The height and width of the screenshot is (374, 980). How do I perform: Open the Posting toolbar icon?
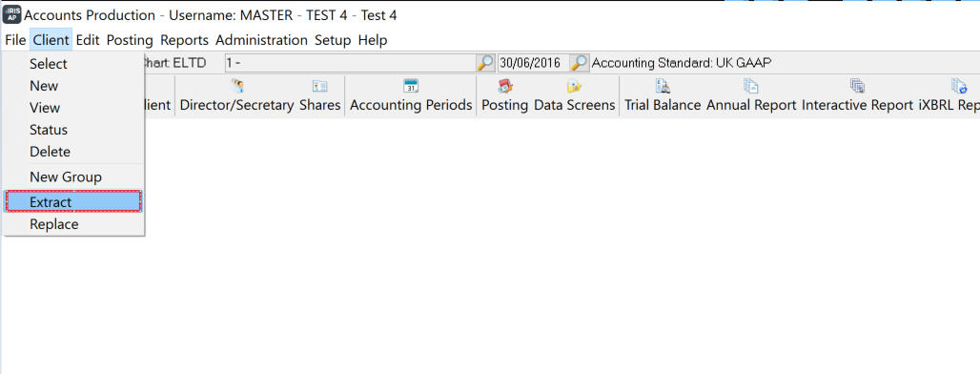pos(505,86)
